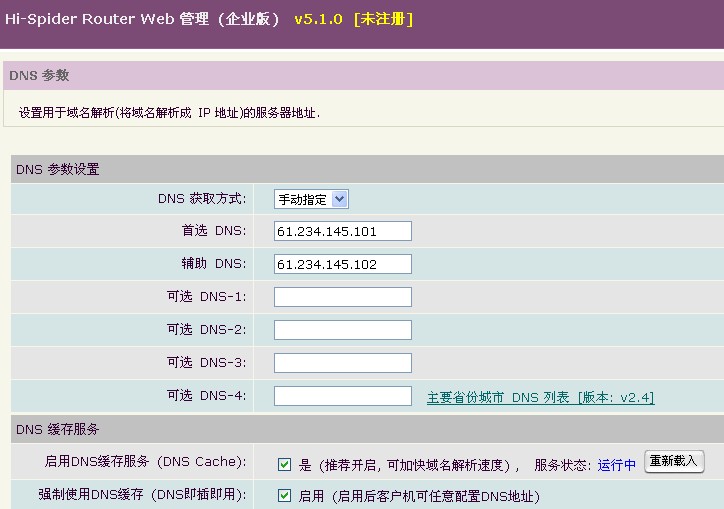Click the [未注册] label in header
The image size is (724, 509).
pos(383,19)
